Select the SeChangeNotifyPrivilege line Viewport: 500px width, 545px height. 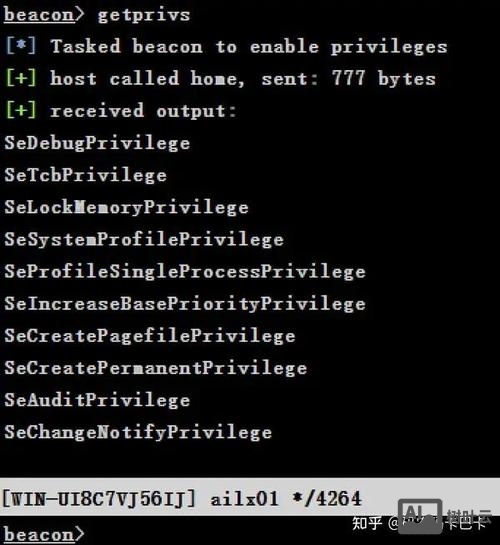pyautogui.click(x=138, y=432)
